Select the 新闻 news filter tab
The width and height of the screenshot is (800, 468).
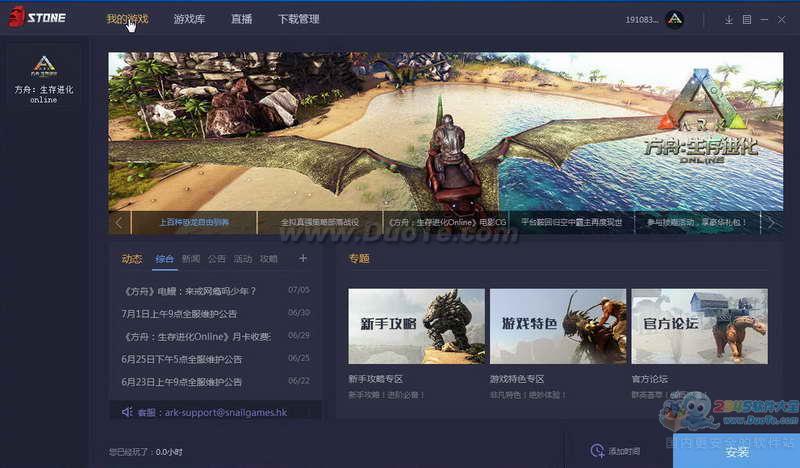(190, 259)
